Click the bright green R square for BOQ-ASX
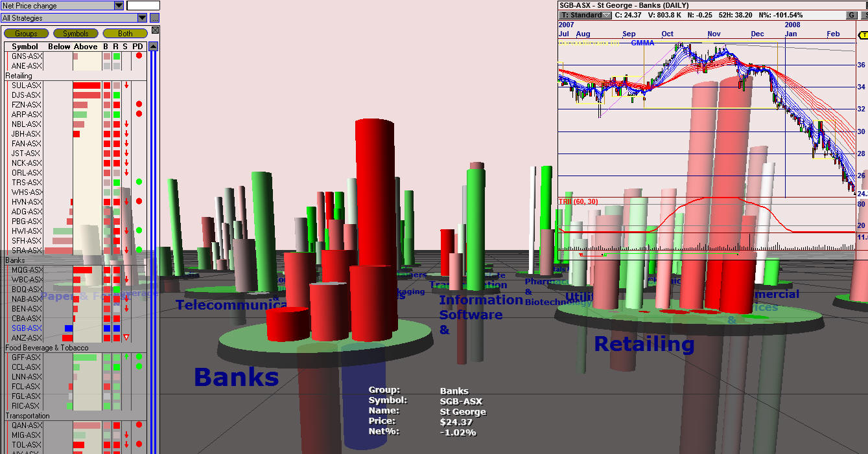 click(117, 289)
